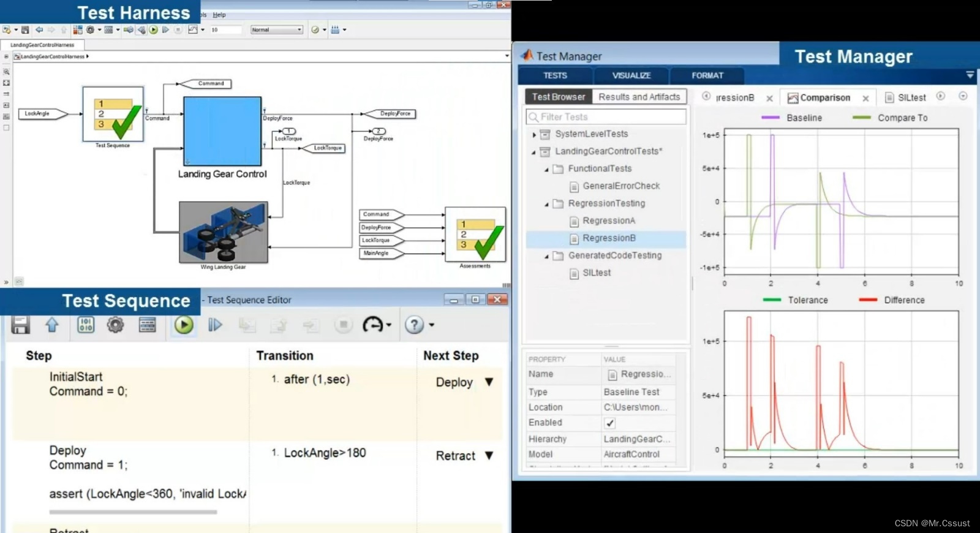Screen dimensions: 980x533
Task: Click the Baseline purple legend swatch
Action: click(x=770, y=118)
